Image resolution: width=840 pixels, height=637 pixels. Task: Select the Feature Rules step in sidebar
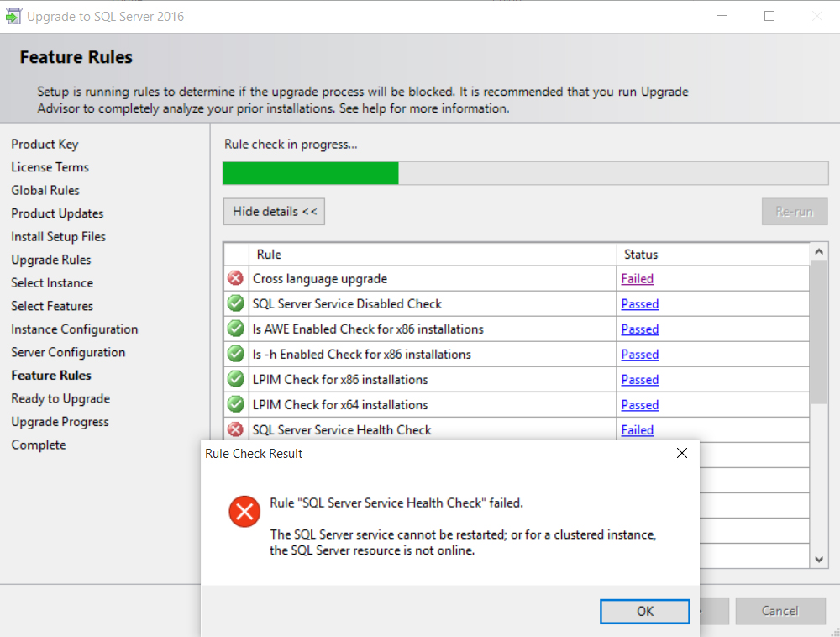click(51, 376)
